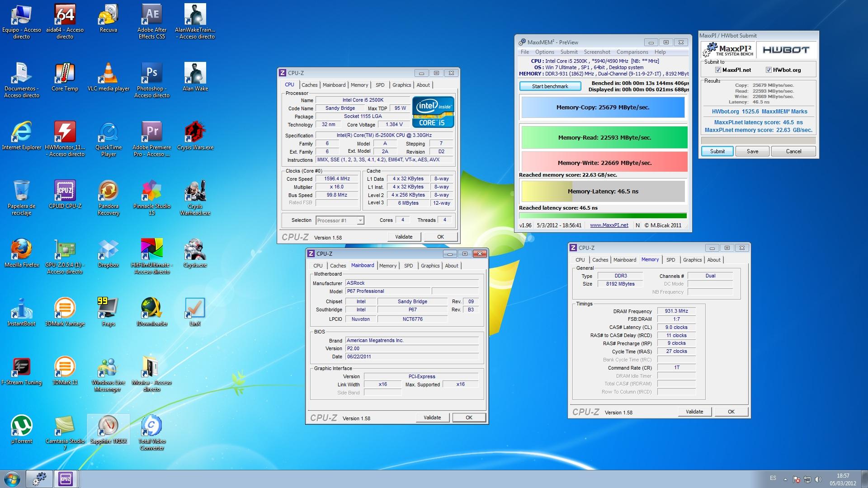The image size is (868, 488).
Task: Open AlanWakeTrainer desktop shortcut
Action: (x=195, y=21)
